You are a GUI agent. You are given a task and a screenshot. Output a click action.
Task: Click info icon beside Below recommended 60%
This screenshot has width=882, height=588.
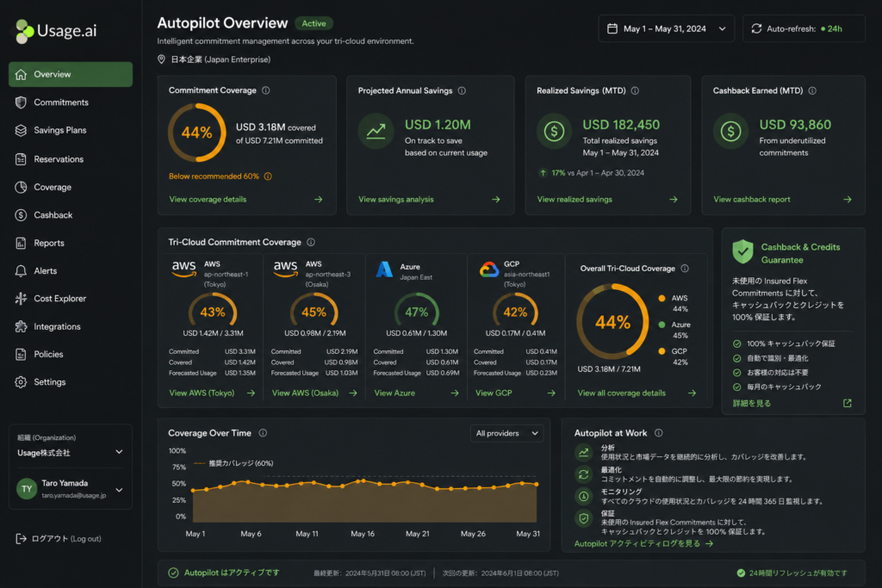[269, 176]
